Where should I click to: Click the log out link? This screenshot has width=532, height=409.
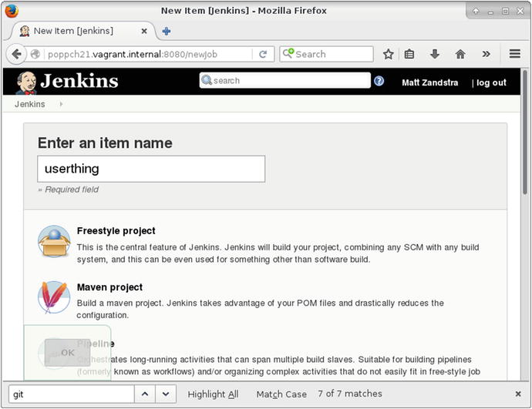tap(491, 82)
